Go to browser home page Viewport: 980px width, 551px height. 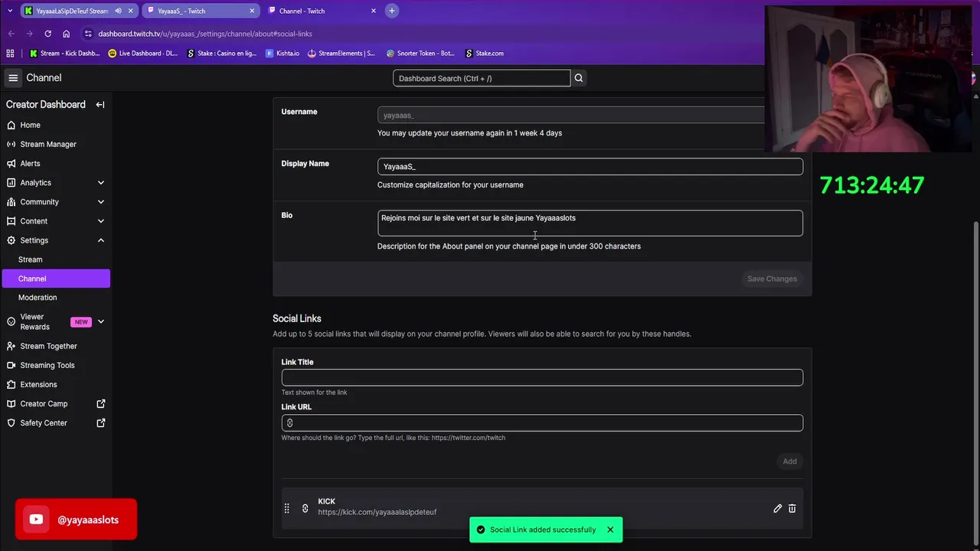pyautogui.click(x=66, y=34)
